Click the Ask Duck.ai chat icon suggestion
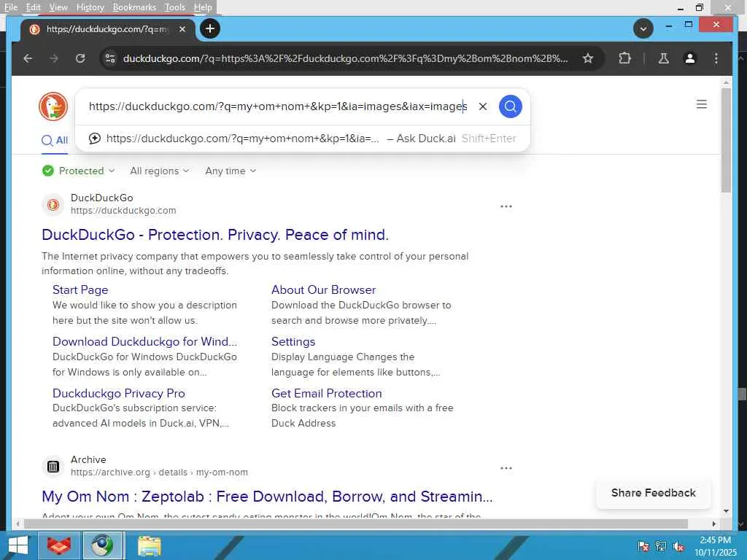 click(95, 139)
